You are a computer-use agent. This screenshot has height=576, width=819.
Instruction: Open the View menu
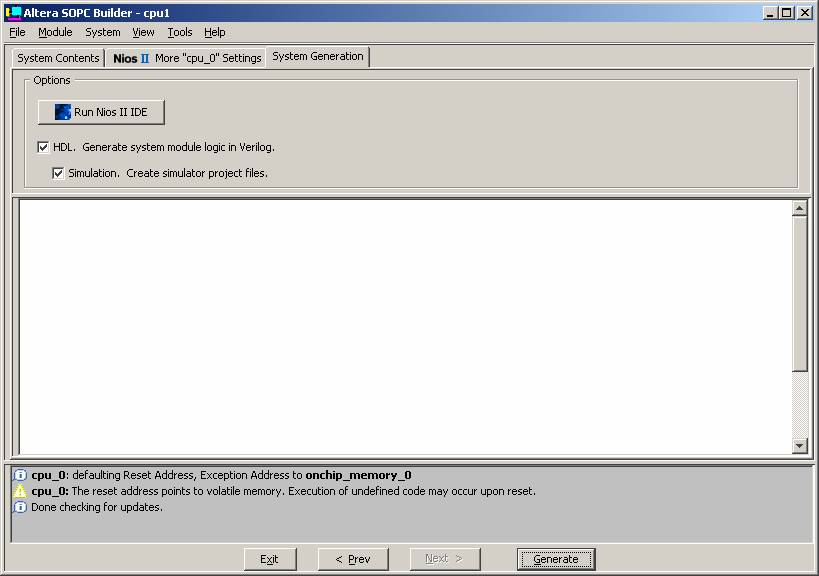coord(143,32)
